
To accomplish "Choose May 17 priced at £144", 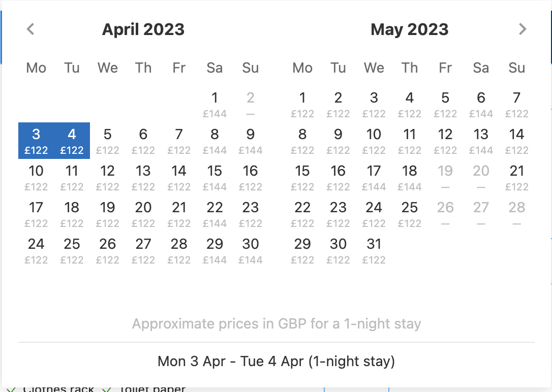I will pos(374,177).
